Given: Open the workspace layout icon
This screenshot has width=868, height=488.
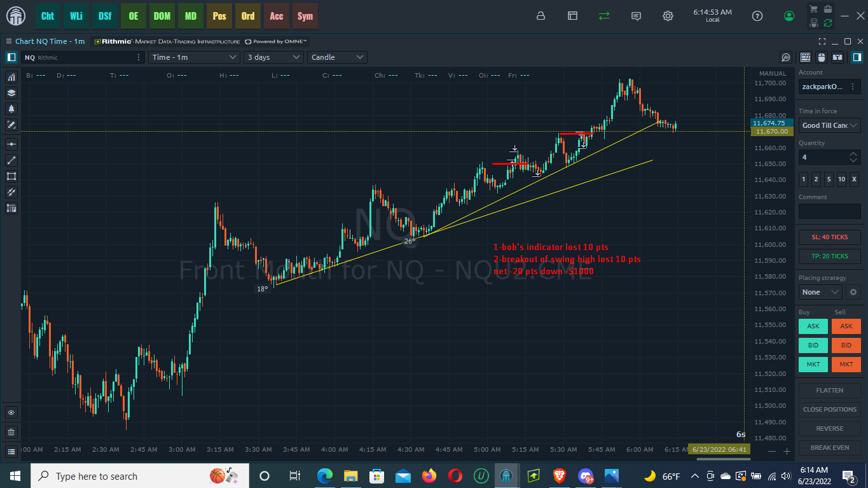Looking at the screenshot, I should [572, 16].
